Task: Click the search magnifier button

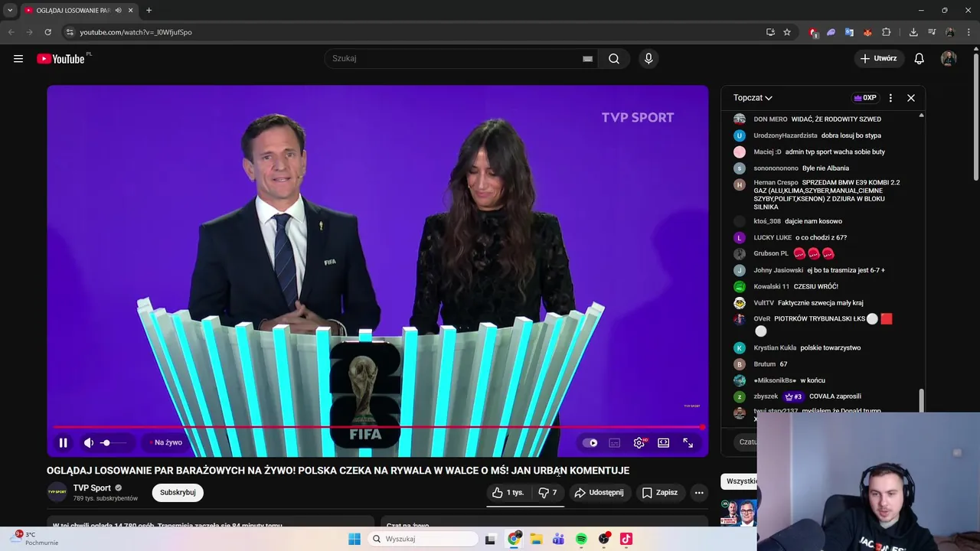Action: pos(614,59)
